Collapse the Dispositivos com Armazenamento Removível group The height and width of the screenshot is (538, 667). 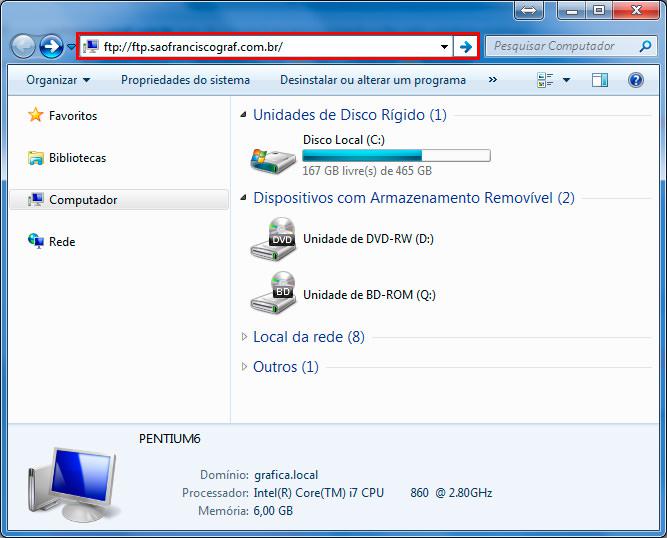tap(243, 197)
